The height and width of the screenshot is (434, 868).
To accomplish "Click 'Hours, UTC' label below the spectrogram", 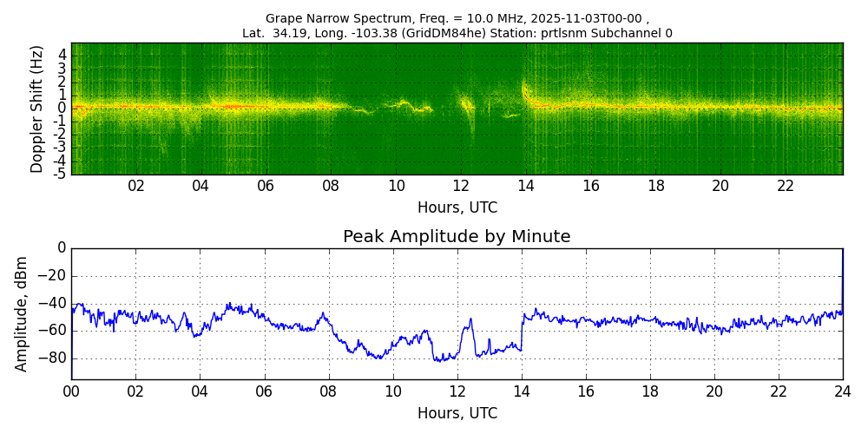I will 457,207.
